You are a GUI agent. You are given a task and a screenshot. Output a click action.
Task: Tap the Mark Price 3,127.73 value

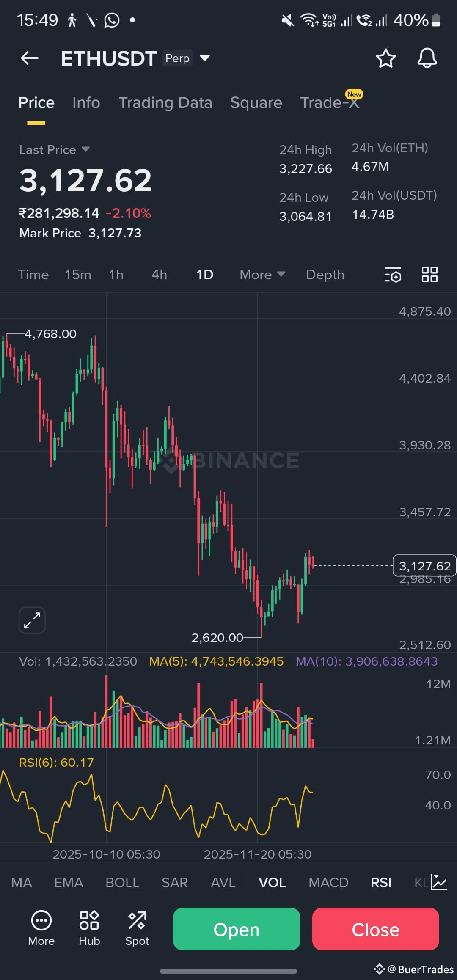click(x=115, y=233)
